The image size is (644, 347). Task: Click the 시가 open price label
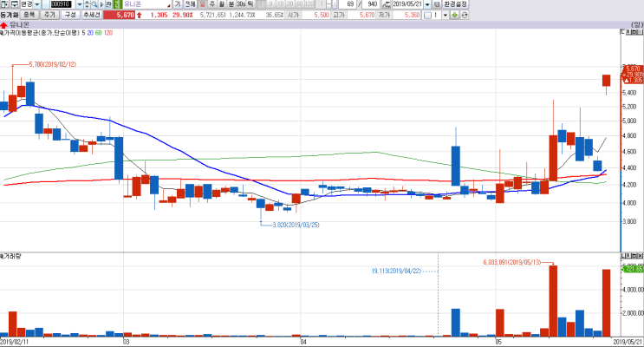(x=294, y=16)
